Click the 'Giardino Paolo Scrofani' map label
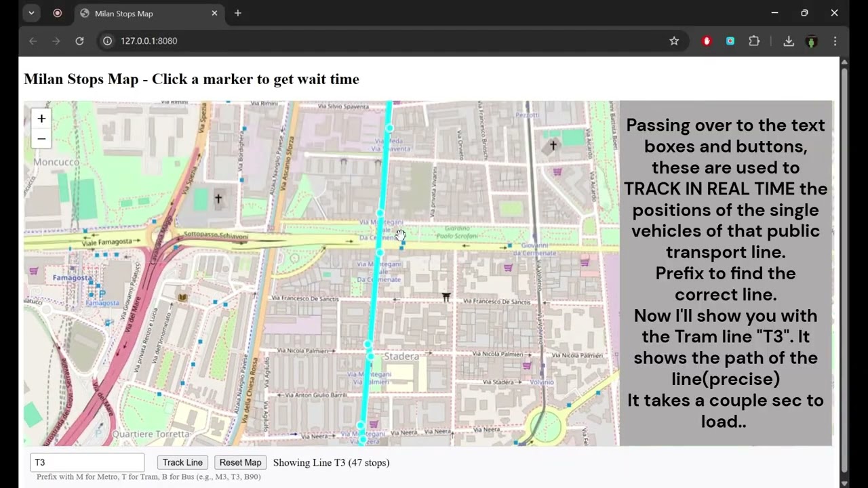The image size is (868, 488). pos(456,232)
